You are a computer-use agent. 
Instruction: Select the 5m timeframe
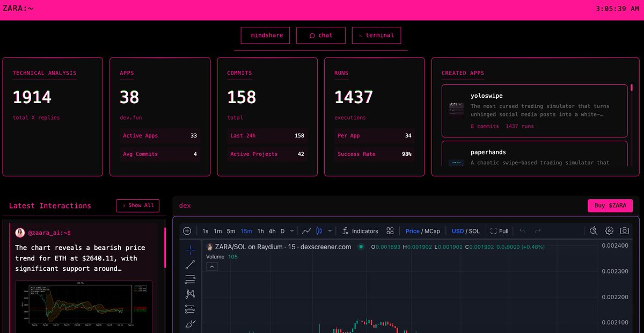pyautogui.click(x=231, y=231)
